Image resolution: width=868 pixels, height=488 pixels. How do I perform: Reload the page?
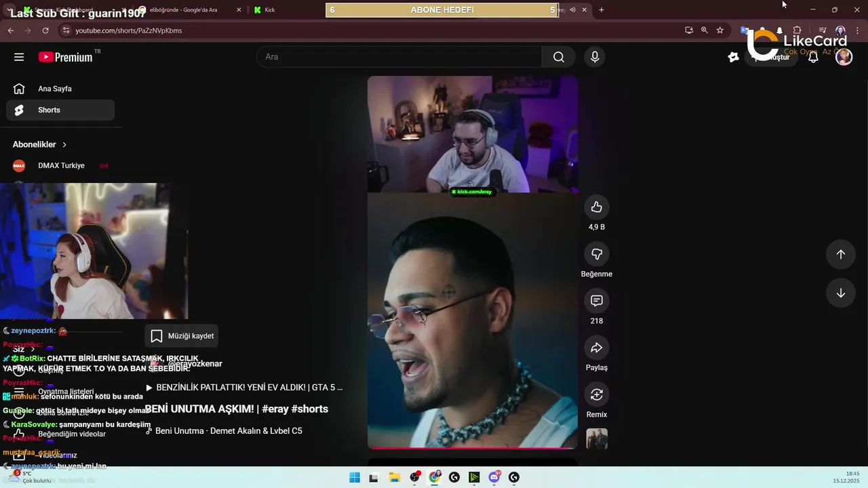(45, 30)
